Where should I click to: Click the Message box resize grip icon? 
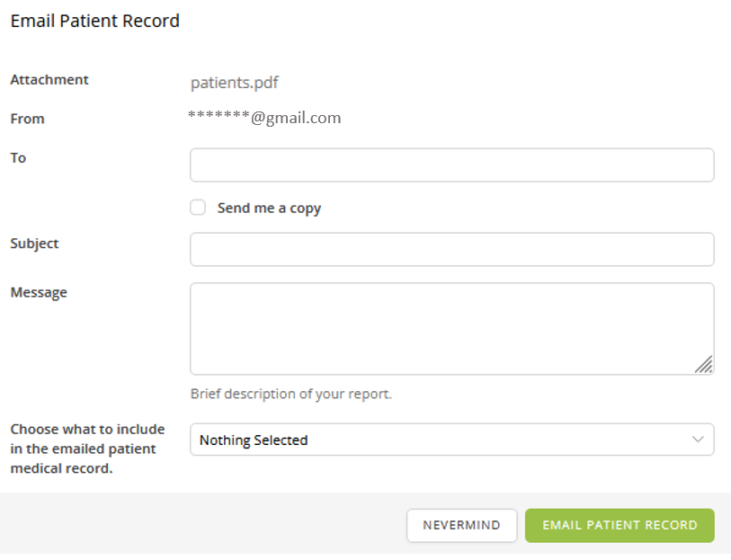pyautogui.click(x=703, y=363)
